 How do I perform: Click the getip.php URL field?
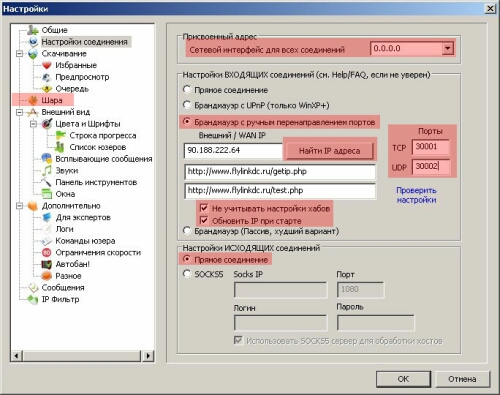click(280, 172)
